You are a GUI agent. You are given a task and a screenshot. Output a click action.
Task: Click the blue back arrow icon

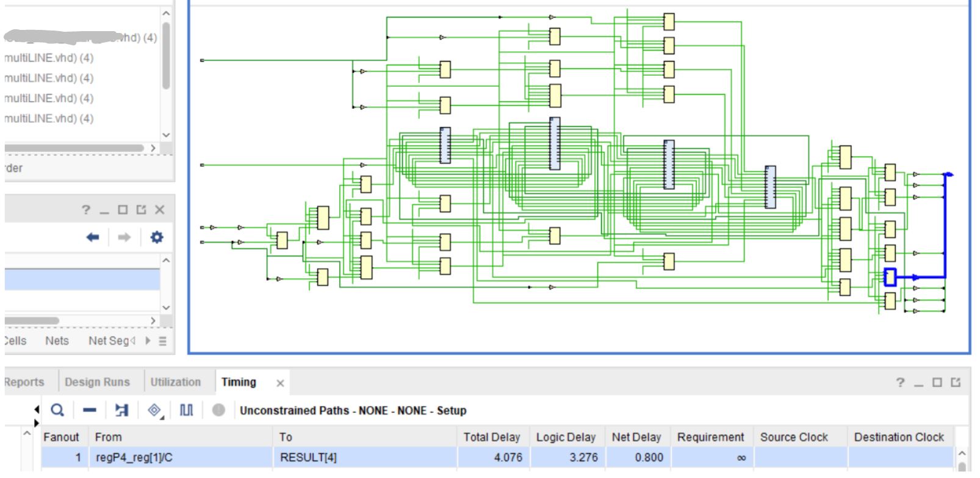pyautogui.click(x=93, y=237)
